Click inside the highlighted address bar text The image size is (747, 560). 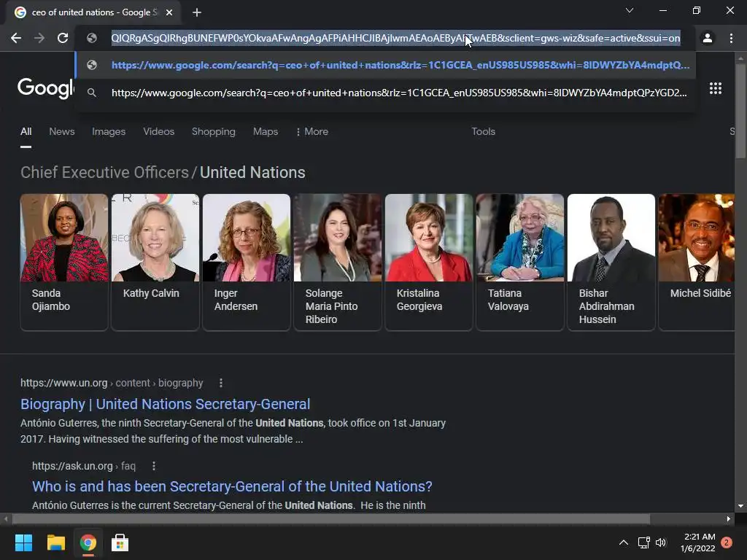[x=395, y=38]
